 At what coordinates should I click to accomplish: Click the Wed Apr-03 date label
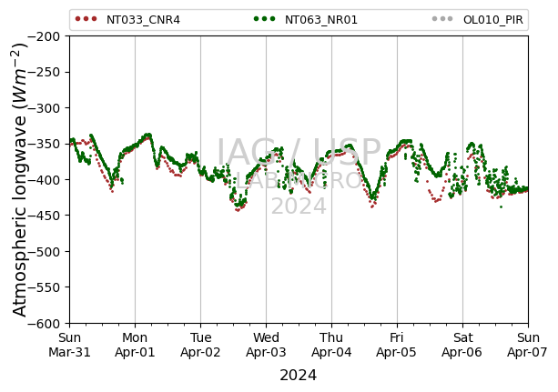[x=266, y=345]
